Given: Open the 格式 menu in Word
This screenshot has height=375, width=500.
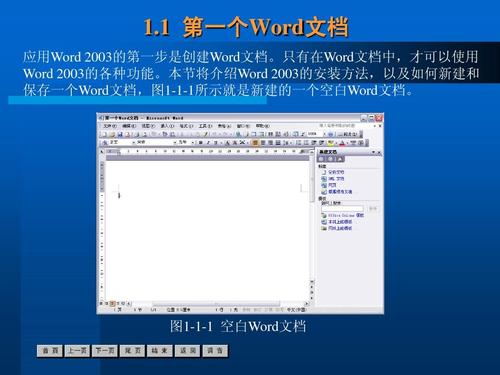Looking at the screenshot, I should point(186,126).
